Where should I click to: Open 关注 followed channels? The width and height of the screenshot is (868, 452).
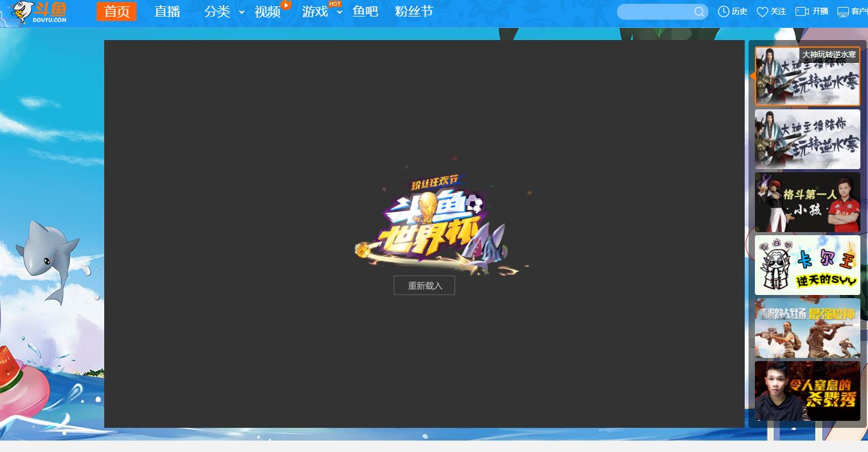tap(778, 11)
